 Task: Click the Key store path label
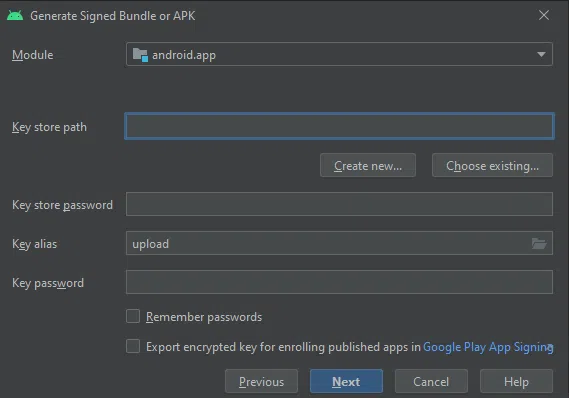tap(49, 127)
